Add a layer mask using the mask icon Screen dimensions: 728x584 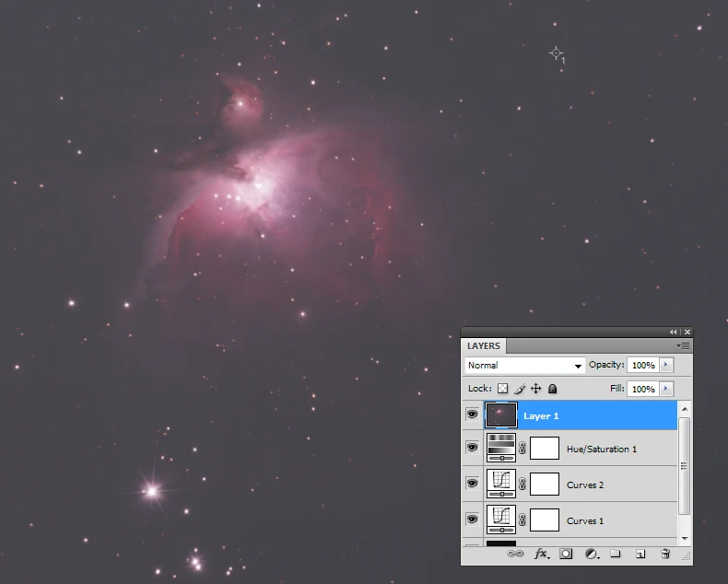[x=567, y=555]
